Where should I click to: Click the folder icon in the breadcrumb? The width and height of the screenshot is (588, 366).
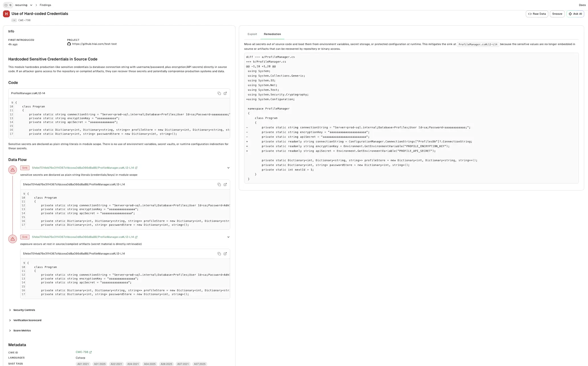pyautogui.click(x=6, y=5)
